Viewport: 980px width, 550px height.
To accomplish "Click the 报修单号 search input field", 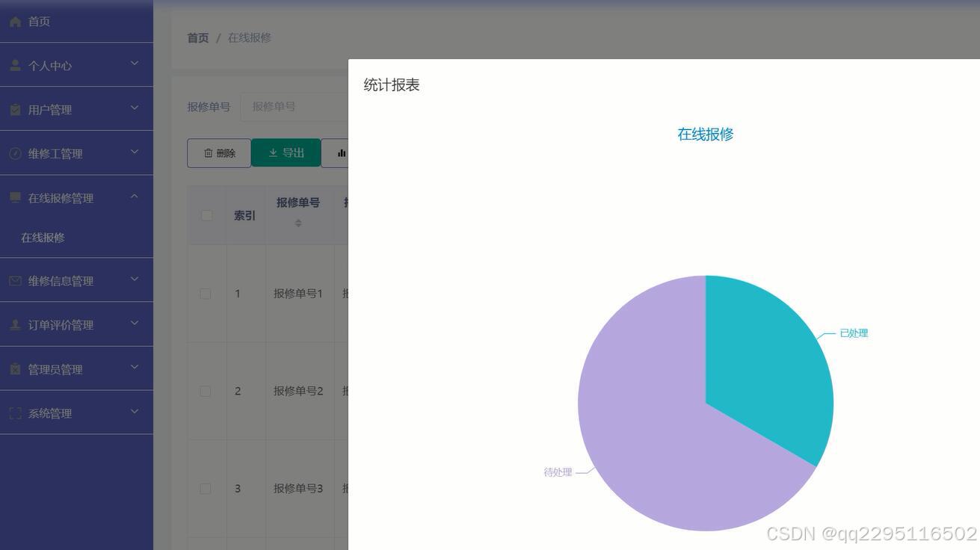I will 274,106.
